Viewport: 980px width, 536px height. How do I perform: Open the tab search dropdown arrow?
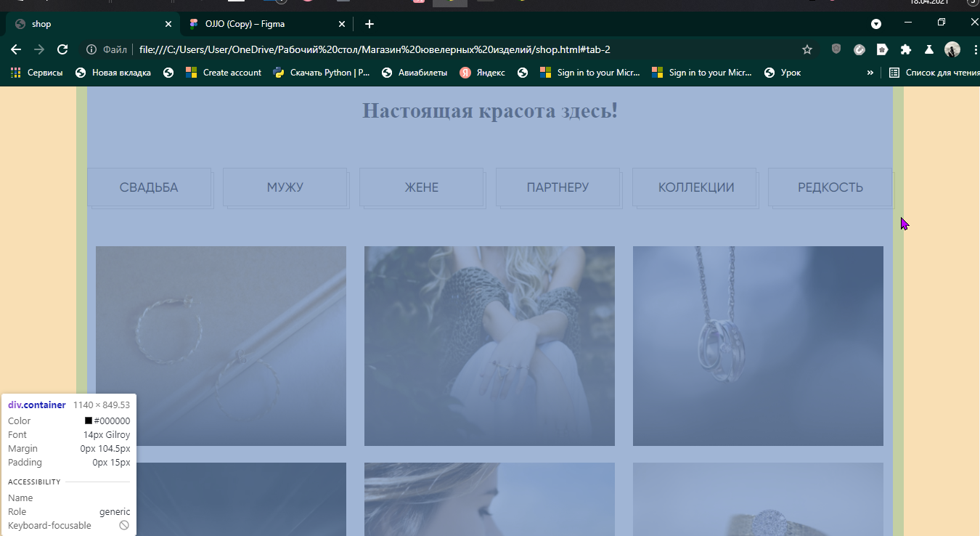[876, 23]
